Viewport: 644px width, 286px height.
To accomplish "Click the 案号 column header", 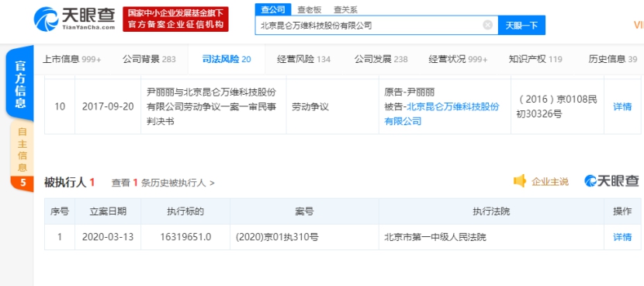I will 304,211.
